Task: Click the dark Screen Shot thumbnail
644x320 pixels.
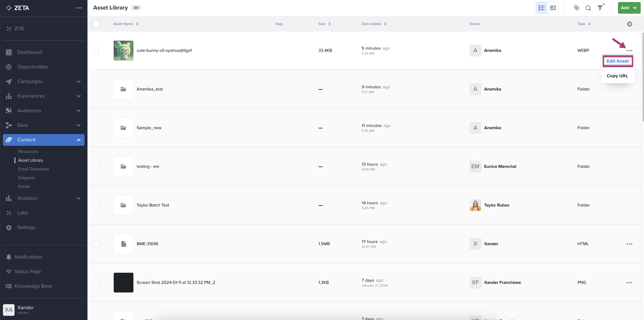Action: coord(124,282)
